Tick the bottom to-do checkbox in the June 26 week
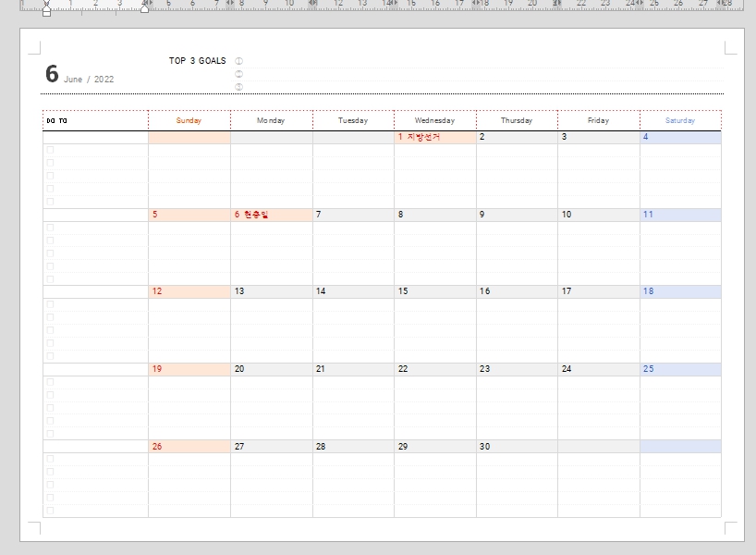Viewport: 756px width, 555px height. pyautogui.click(x=50, y=511)
